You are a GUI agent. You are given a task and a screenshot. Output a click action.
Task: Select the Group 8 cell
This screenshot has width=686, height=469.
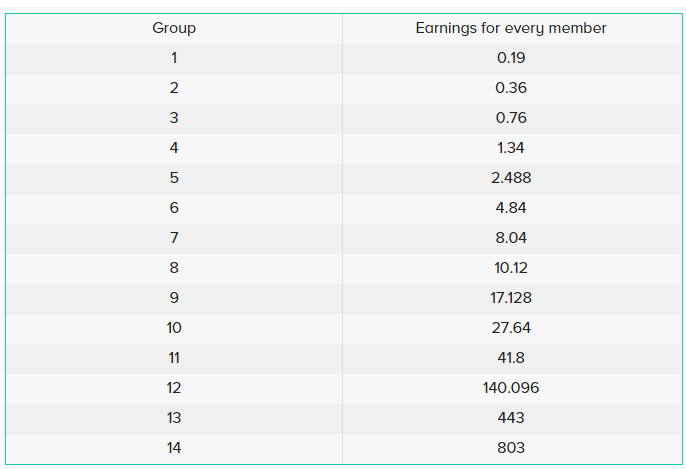tap(174, 268)
